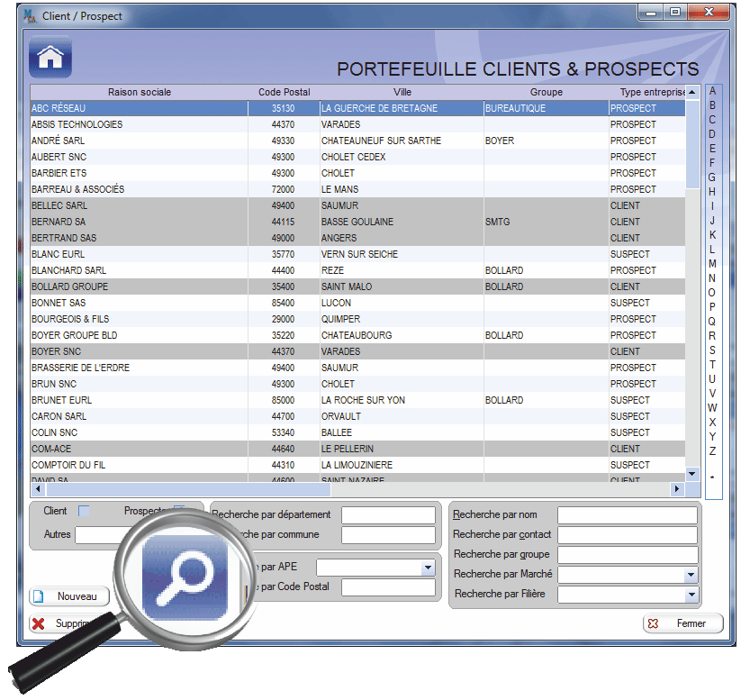Click the Autres input field

coord(97,535)
